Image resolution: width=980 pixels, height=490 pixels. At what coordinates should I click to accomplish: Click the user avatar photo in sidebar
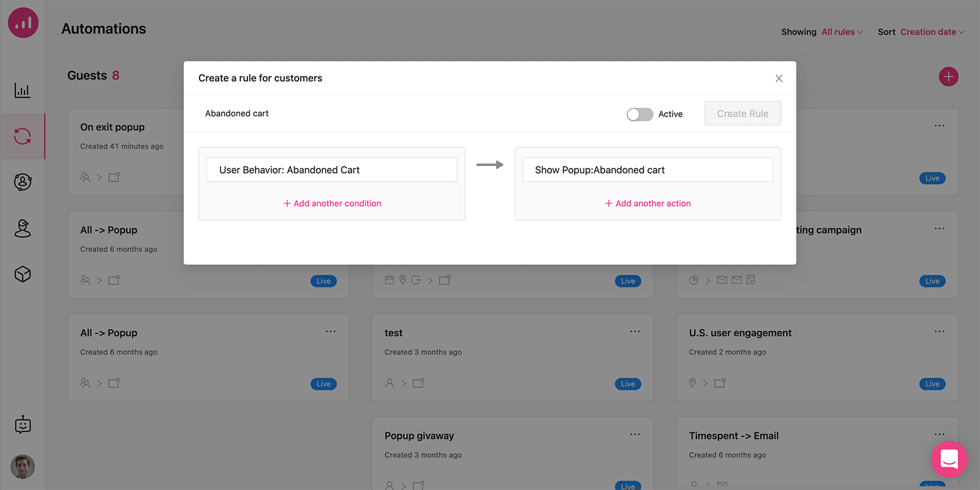23,467
